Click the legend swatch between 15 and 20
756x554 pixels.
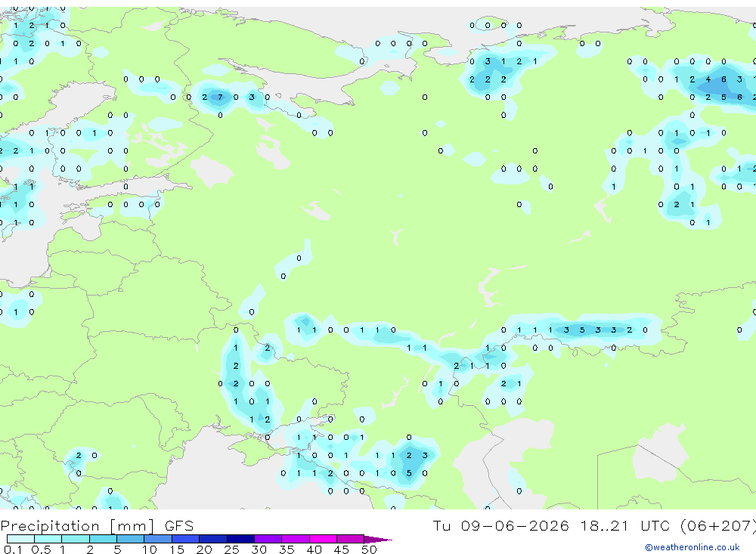tap(186, 539)
